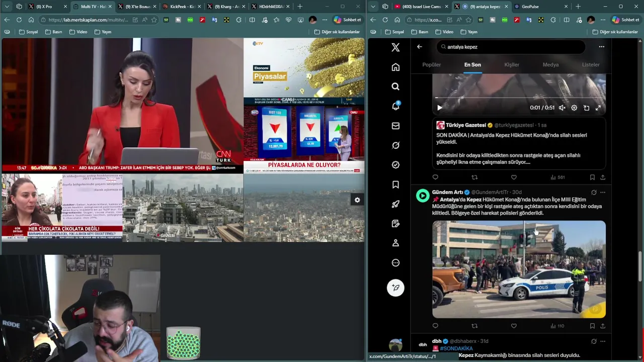The height and width of the screenshot is (362, 644).
Task: Switch to the En Son tab
Action: click(x=472, y=64)
